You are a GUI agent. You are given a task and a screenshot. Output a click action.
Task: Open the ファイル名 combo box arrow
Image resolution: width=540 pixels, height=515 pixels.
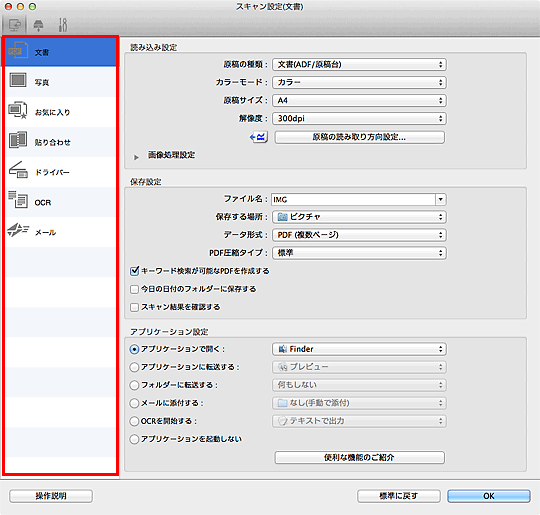pyautogui.click(x=441, y=199)
